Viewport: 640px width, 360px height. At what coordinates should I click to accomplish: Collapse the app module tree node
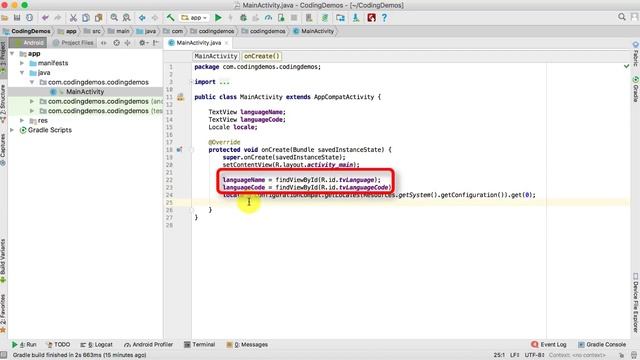(12, 53)
